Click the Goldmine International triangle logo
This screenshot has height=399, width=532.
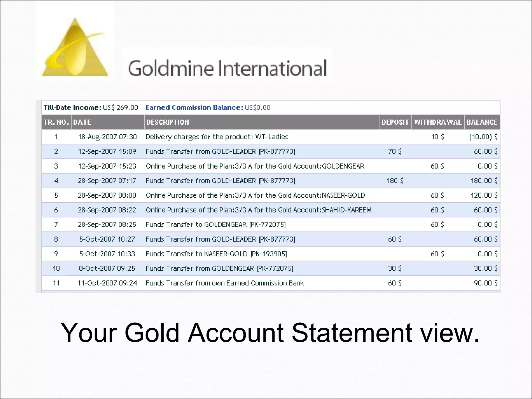75,47
